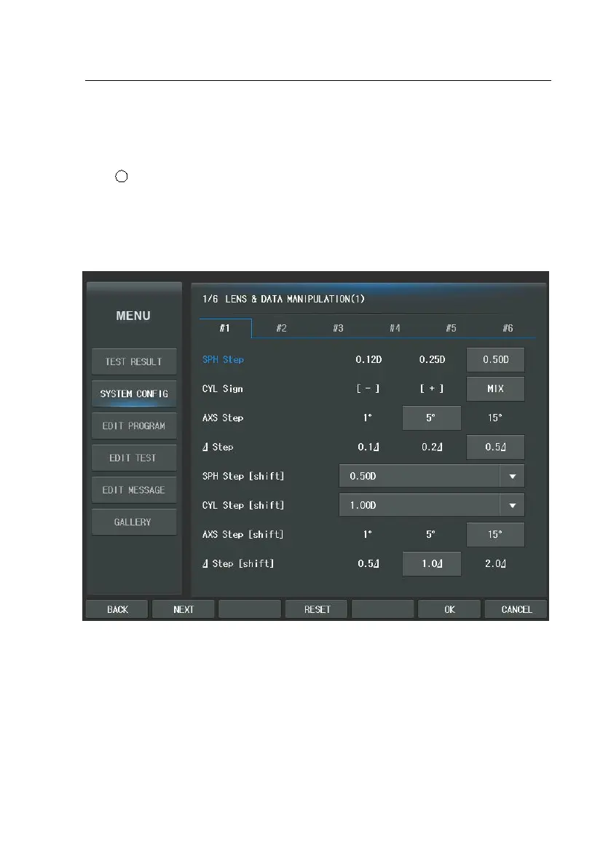The width and height of the screenshot is (611, 868).
Task: Open the GALLERY menu item
Action: [134, 522]
